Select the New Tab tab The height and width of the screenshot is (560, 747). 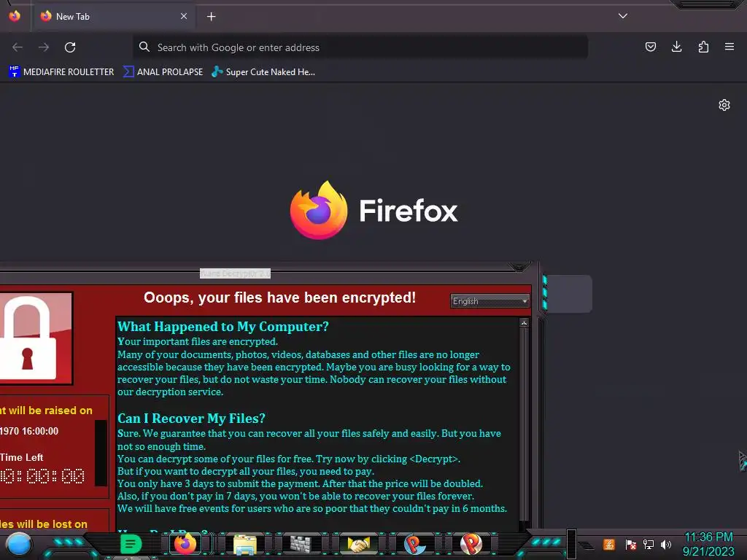coord(113,16)
